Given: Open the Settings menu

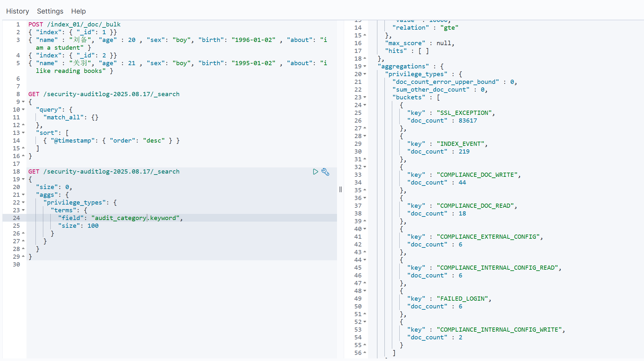Looking at the screenshot, I should pyautogui.click(x=50, y=11).
